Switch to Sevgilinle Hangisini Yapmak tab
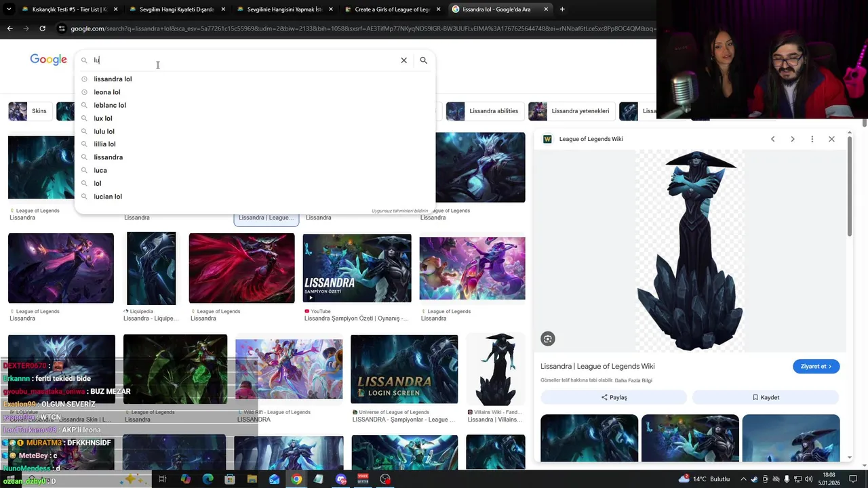868x488 pixels. click(285, 9)
